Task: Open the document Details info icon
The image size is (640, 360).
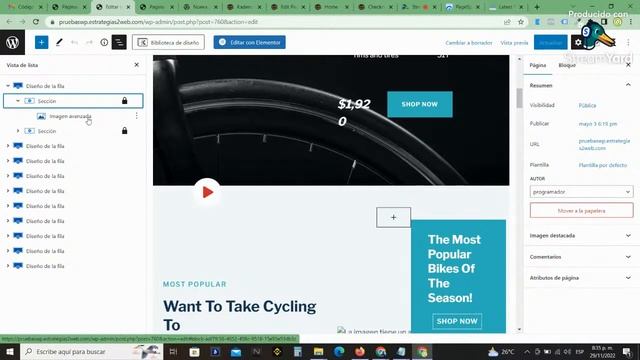Action: coord(104,42)
